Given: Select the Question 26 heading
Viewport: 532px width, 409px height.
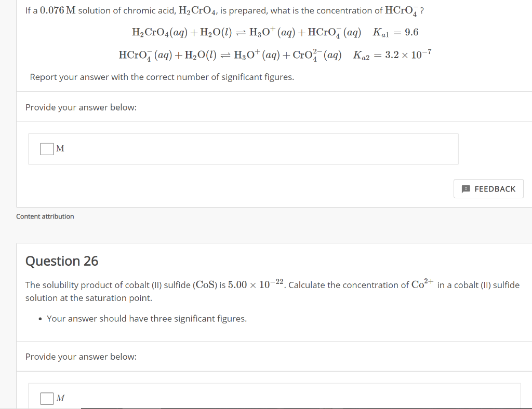Looking at the screenshot, I should tap(61, 261).
